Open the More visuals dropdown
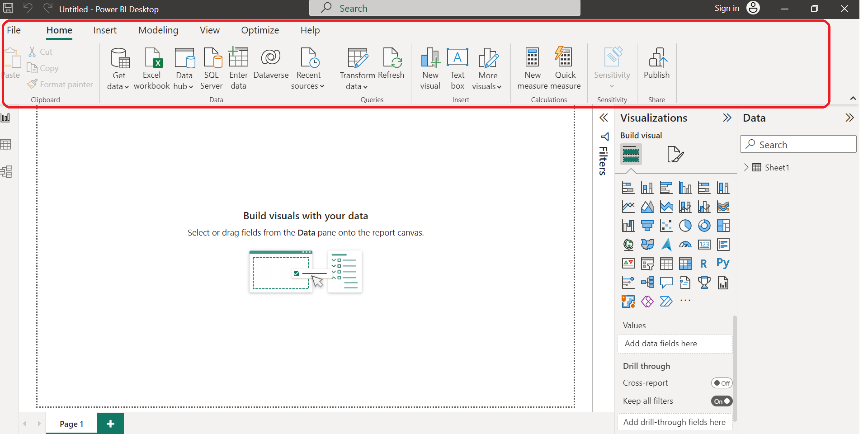This screenshot has height=434, width=868. click(x=487, y=69)
